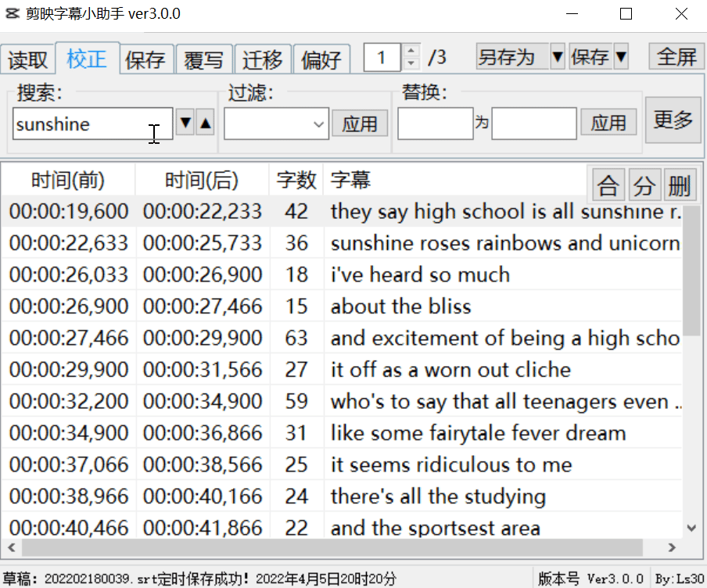Jump to next search match with the ▼ arrow

tap(186, 124)
